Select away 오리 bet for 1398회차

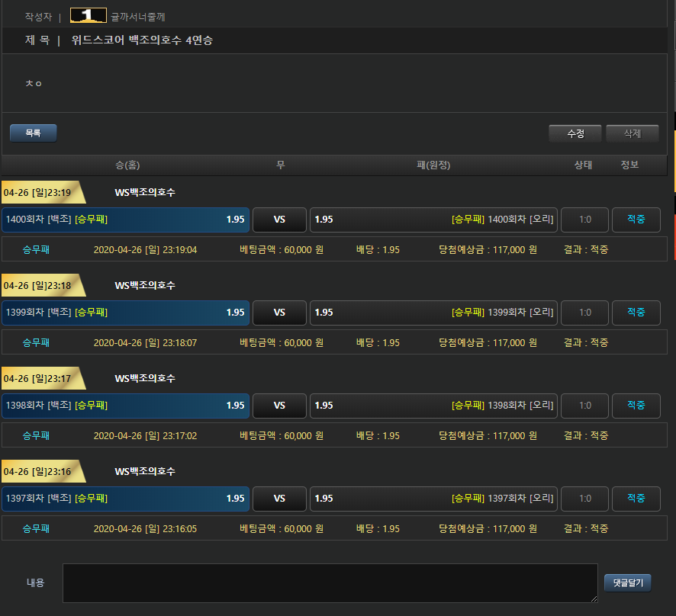coord(433,406)
